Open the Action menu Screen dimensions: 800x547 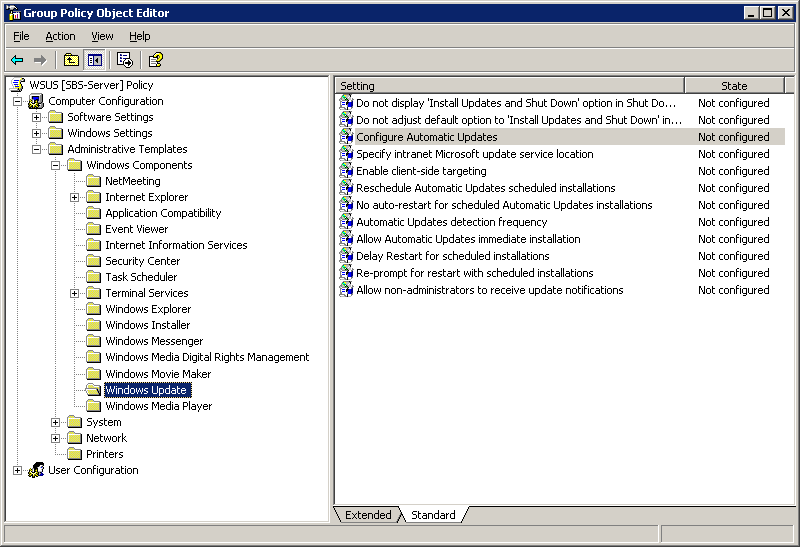coord(60,36)
